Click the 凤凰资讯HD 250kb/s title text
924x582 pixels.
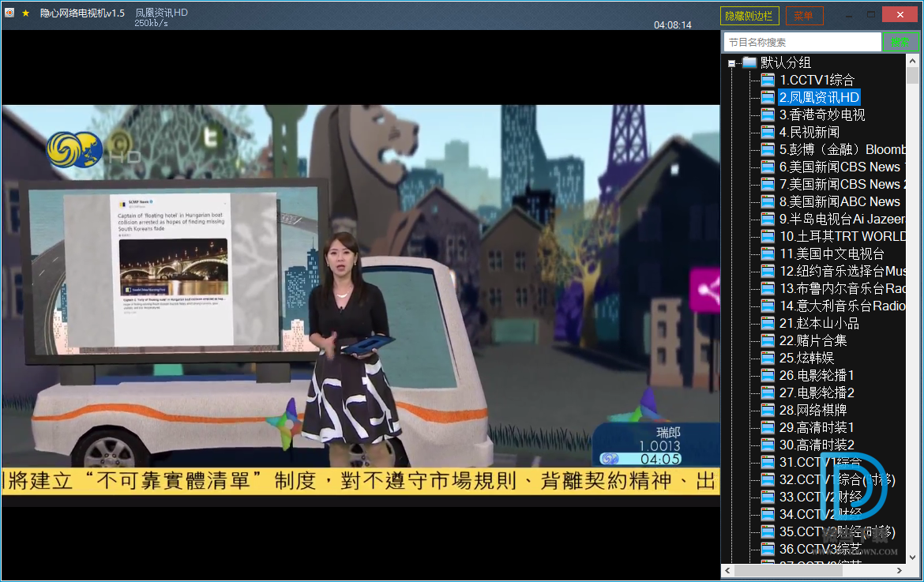(x=161, y=17)
